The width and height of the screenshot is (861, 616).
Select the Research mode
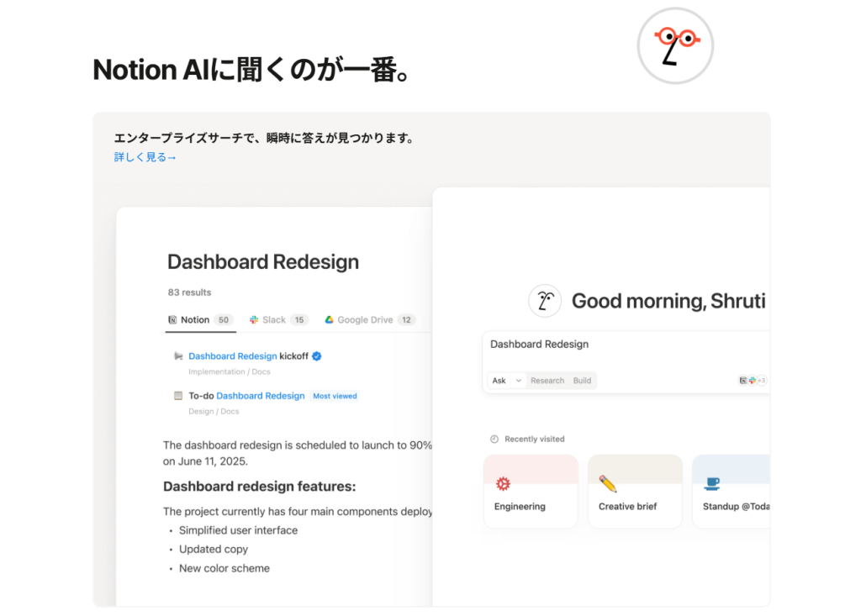point(547,381)
